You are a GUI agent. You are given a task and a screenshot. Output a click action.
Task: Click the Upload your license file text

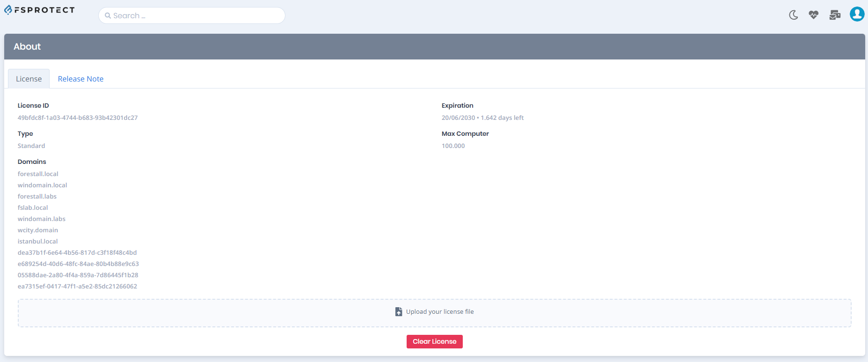pos(439,312)
